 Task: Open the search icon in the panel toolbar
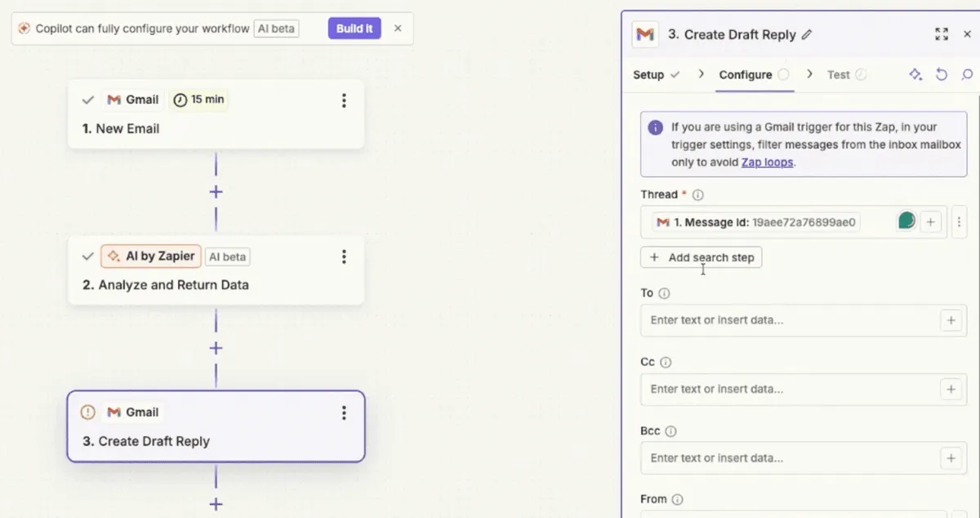(x=969, y=74)
